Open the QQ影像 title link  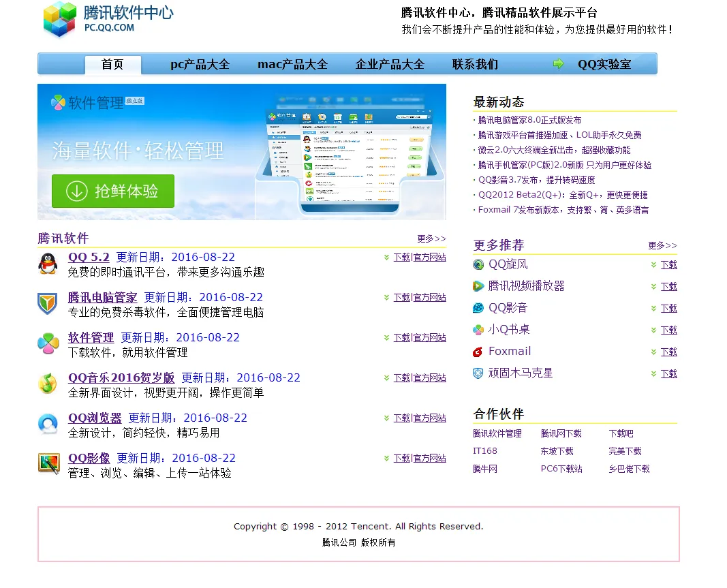(x=89, y=458)
